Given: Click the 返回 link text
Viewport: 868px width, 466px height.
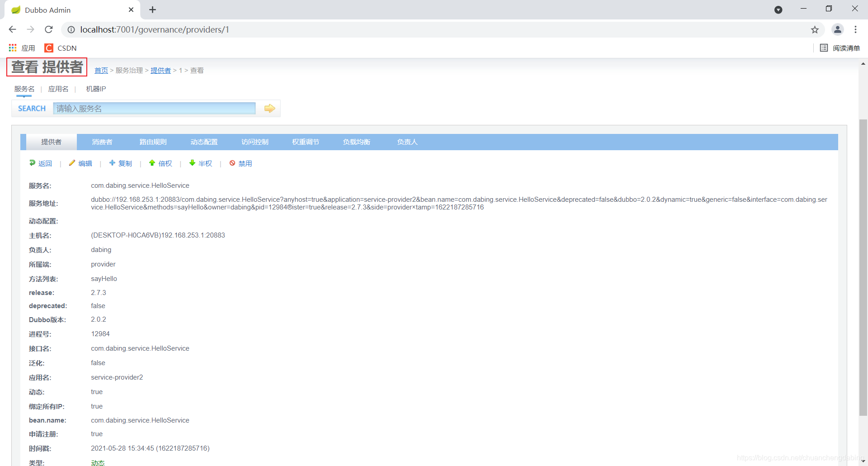Looking at the screenshot, I should (x=45, y=163).
